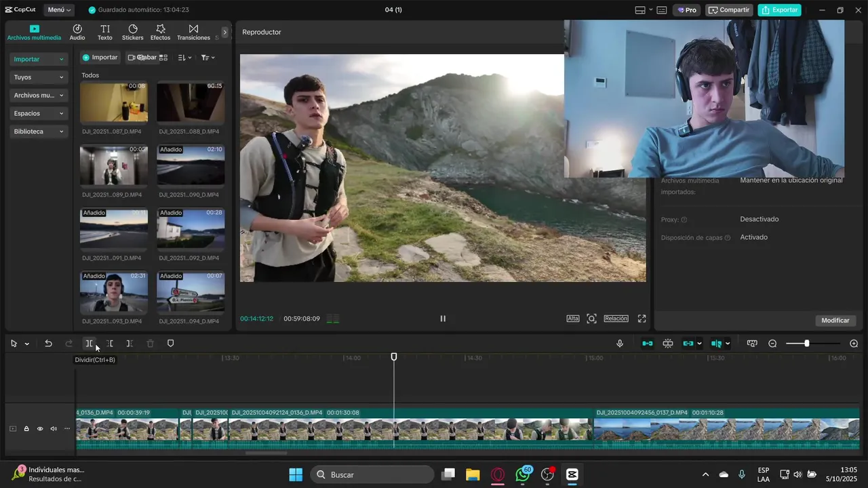Open the Audio tab
This screenshot has height=488, width=868.
click(77, 33)
